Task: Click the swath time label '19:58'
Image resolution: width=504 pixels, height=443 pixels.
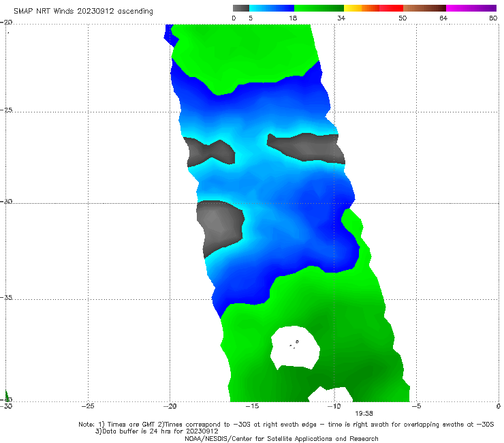Action: pyautogui.click(x=364, y=414)
